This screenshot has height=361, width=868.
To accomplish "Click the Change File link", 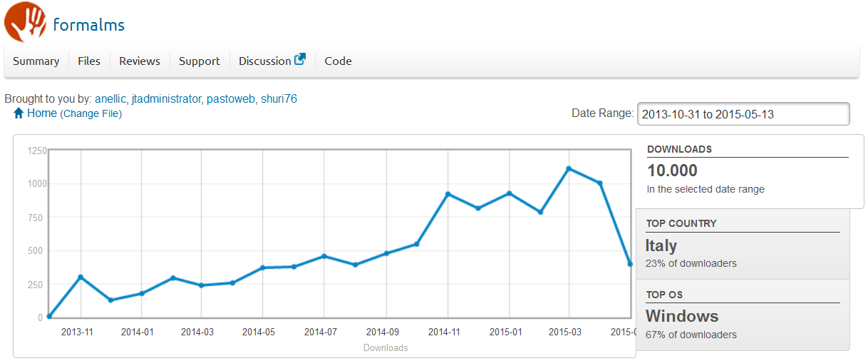I will [91, 114].
